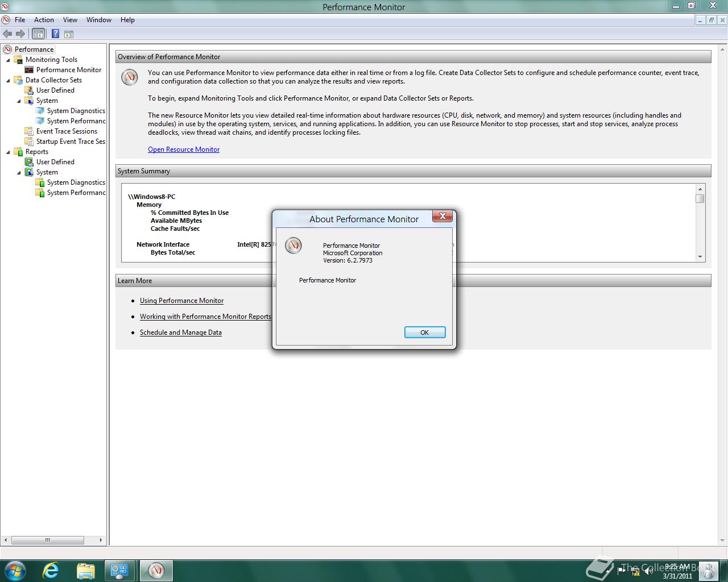This screenshot has width=728, height=582.
Task: Click the '\\Windows8-PC' machine name text
Action: pos(152,197)
